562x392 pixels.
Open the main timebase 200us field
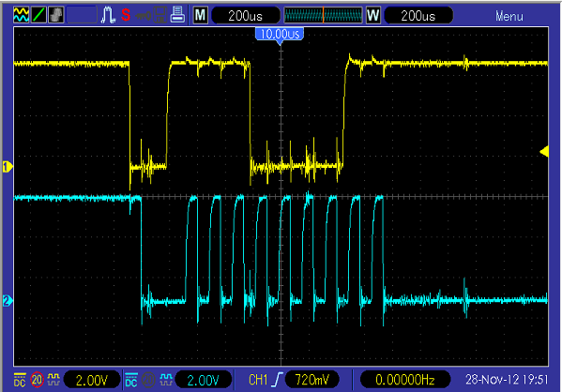coord(246,16)
